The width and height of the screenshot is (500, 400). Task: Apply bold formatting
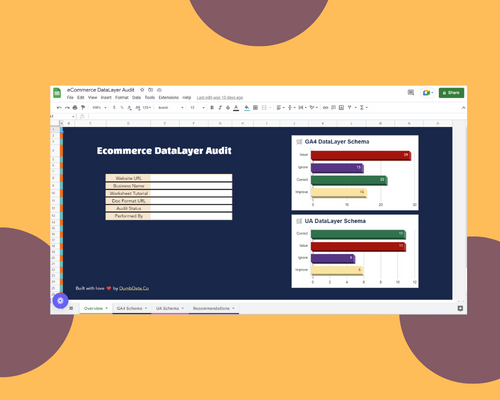(x=212, y=107)
